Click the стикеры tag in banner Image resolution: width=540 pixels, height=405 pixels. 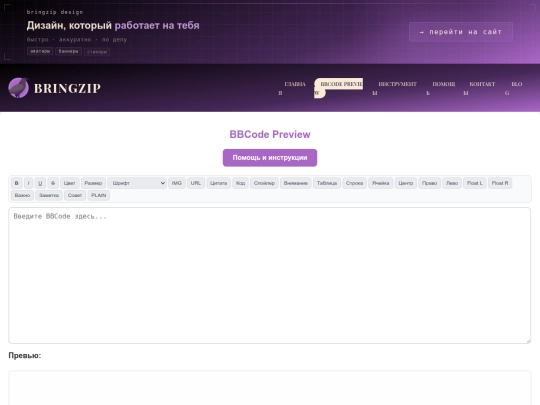point(97,52)
